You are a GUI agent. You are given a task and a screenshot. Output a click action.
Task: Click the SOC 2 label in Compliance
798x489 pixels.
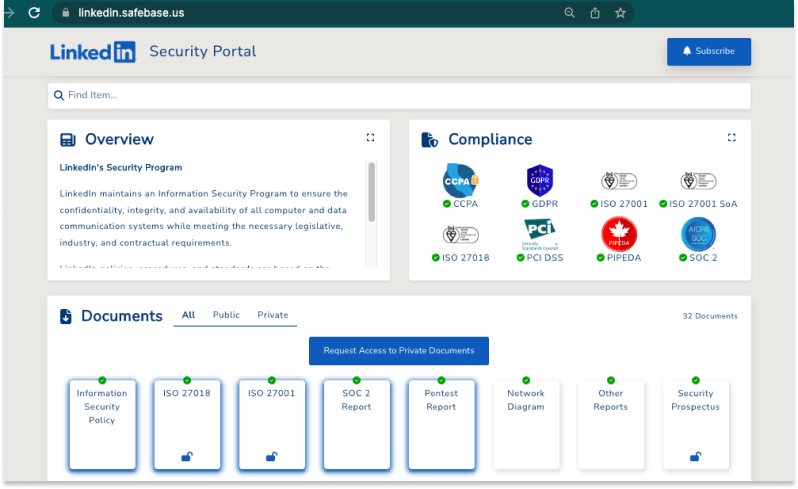click(x=703, y=258)
